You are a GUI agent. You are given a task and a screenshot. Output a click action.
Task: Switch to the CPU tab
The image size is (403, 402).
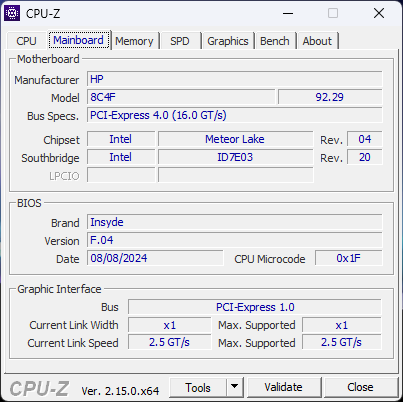tap(26, 41)
